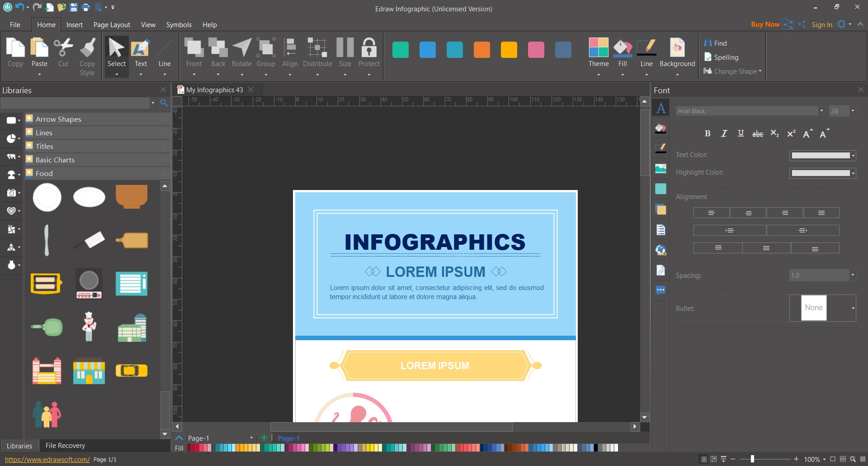Toggle Italic text formatting
This screenshot has height=466, width=868.
coord(724,133)
